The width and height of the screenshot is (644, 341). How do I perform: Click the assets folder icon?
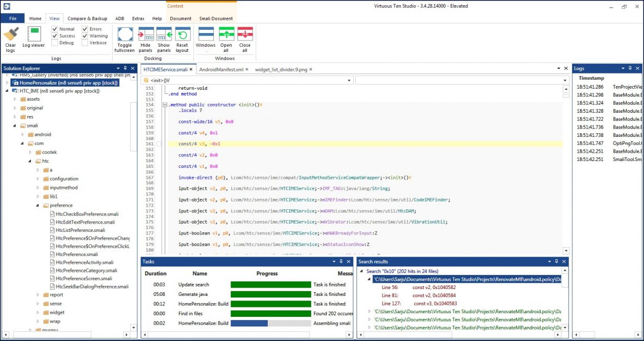(x=23, y=99)
